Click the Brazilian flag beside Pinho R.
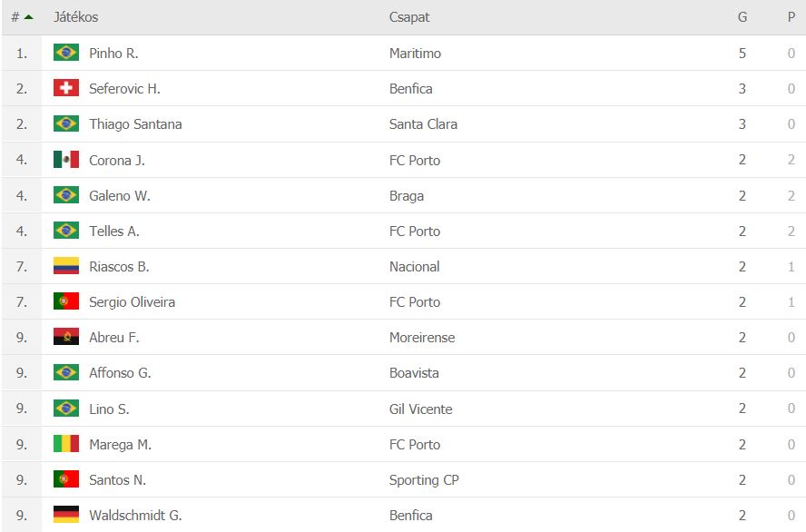Screen dimensions: 806x532 [65, 53]
